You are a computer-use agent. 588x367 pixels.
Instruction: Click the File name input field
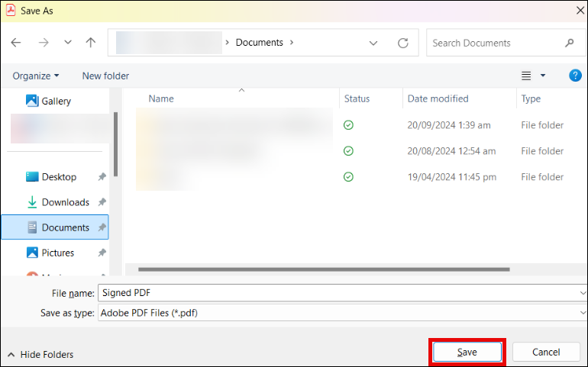pyautogui.click(x=336, y=292)
